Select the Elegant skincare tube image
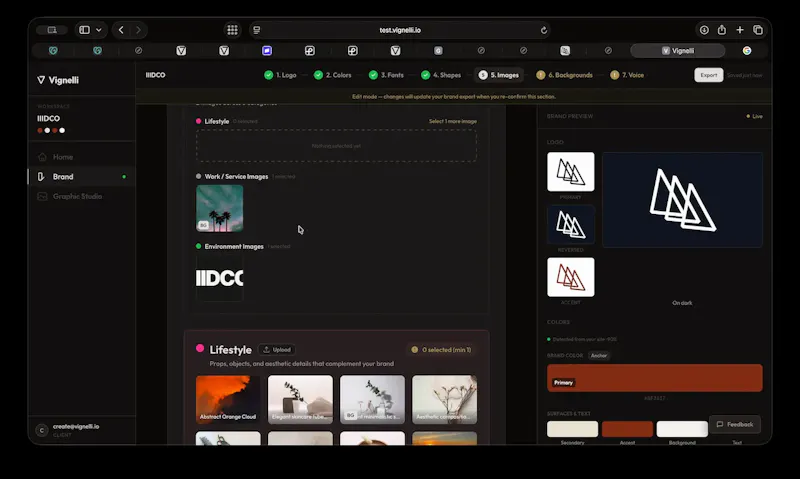The width and height of the screenshot is (800, 479). pos(300,399)
